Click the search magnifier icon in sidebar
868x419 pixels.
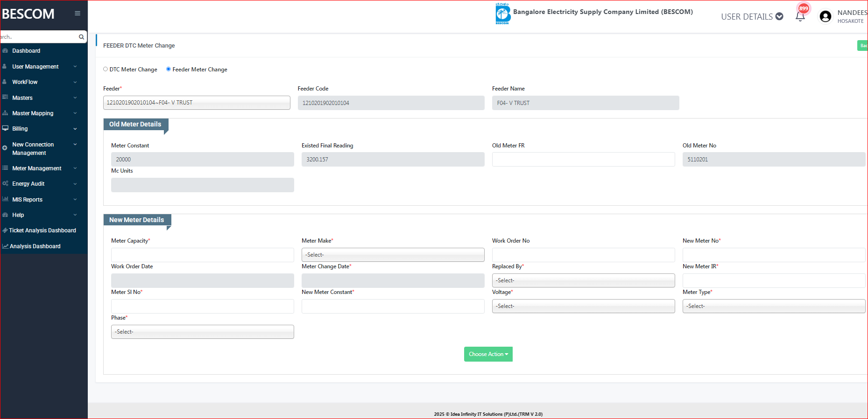pyautogui.click(x=81, y=37)
